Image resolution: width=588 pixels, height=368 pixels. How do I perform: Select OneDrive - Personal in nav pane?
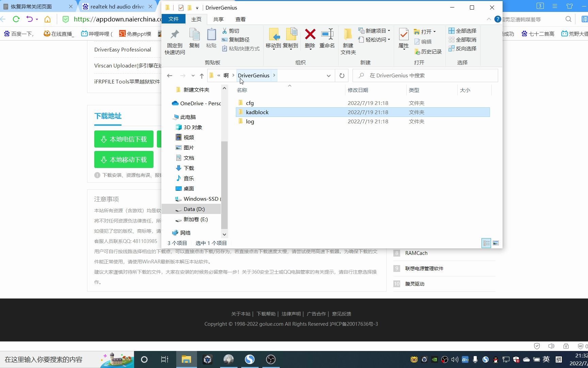pyautogui.click(x=196, y=103)
